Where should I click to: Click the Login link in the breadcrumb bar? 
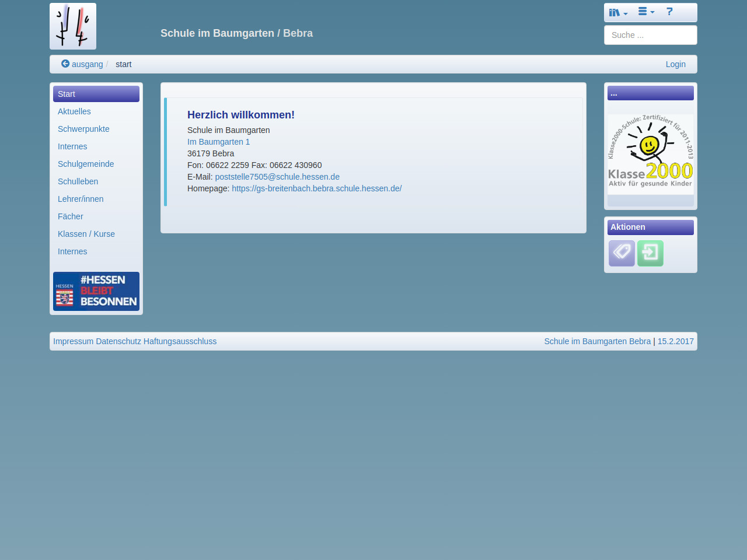click(x=675, y=64)
